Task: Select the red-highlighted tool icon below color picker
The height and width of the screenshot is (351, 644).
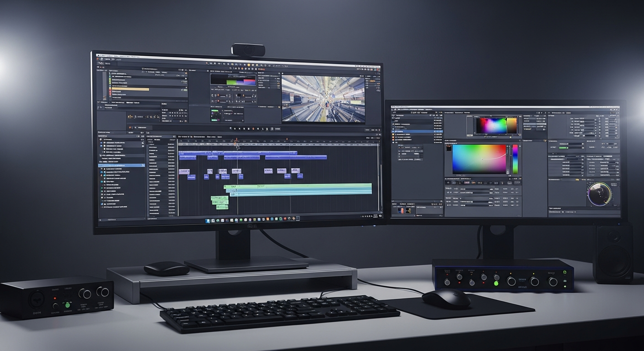Action: 467,183
